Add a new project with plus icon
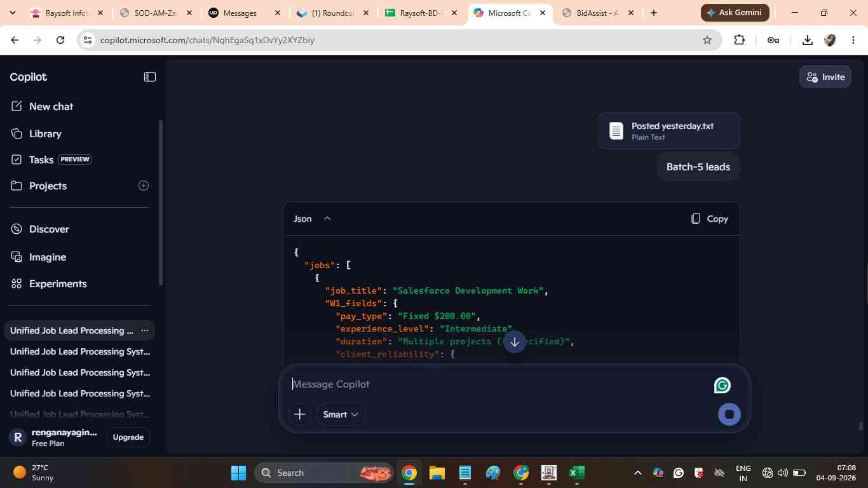868x488 pixels. [144, 186]
